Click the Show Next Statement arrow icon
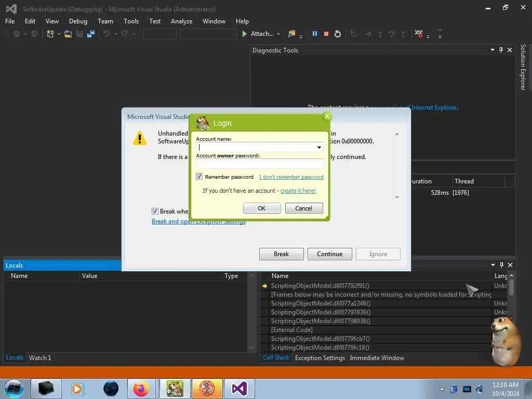This screenshot has height=399, width=532. tap(368, 34)
